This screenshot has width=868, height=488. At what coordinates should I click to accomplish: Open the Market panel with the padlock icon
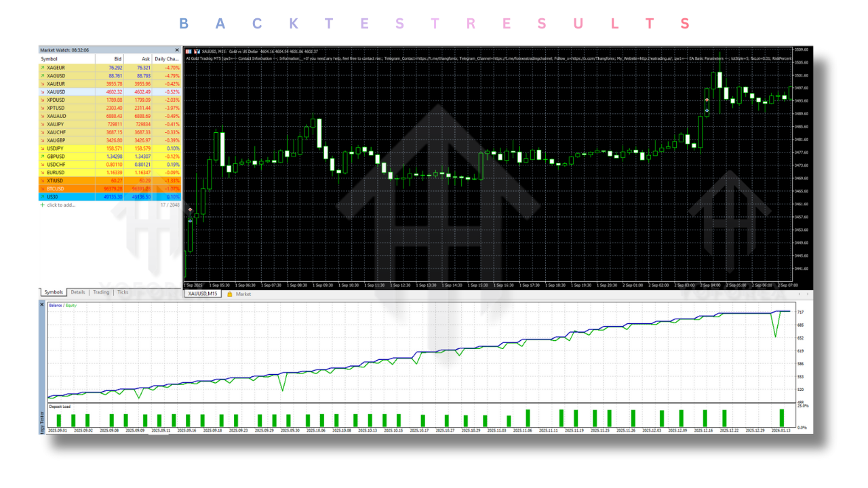point(231,294)
